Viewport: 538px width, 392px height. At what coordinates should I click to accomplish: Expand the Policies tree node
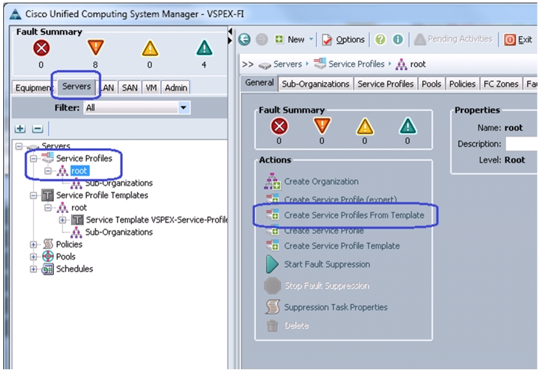click(x=33, y=245)
